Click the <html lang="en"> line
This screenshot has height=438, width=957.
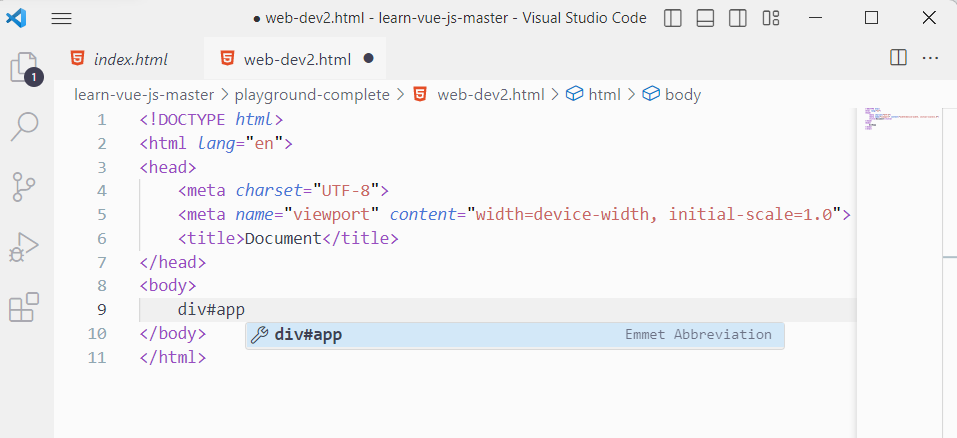[217, 144]
